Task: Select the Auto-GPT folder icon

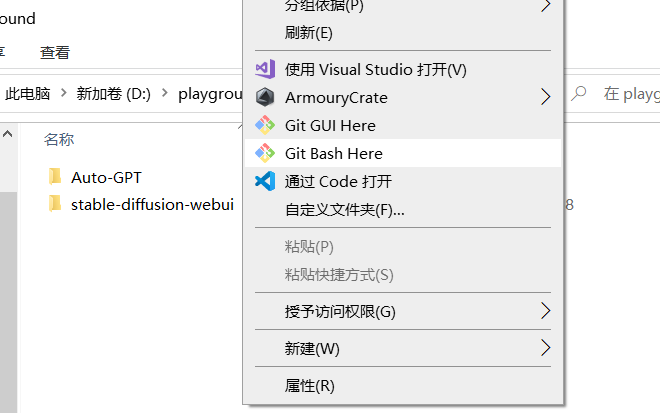Action: (55, 177)
